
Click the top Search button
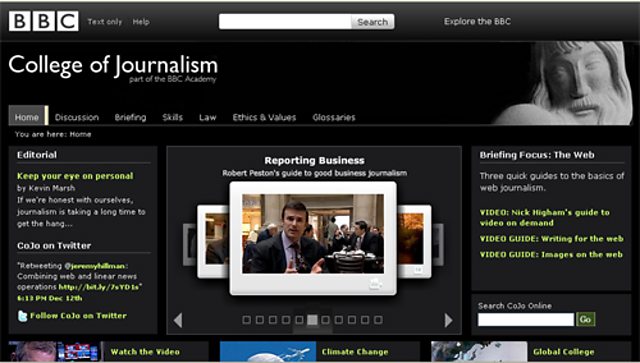pyautogui.click(x=372, y=22)
